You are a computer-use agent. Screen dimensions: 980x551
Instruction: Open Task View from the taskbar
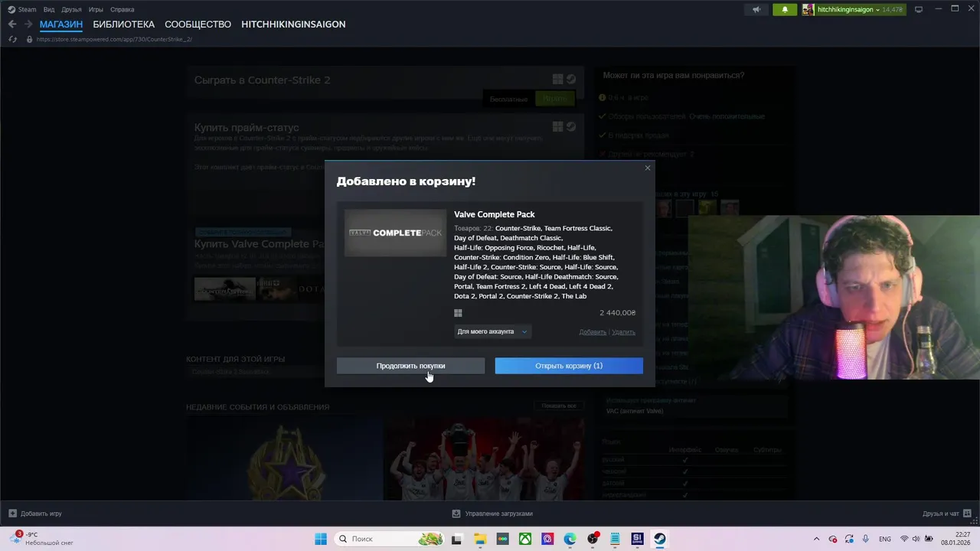(456, 539)
